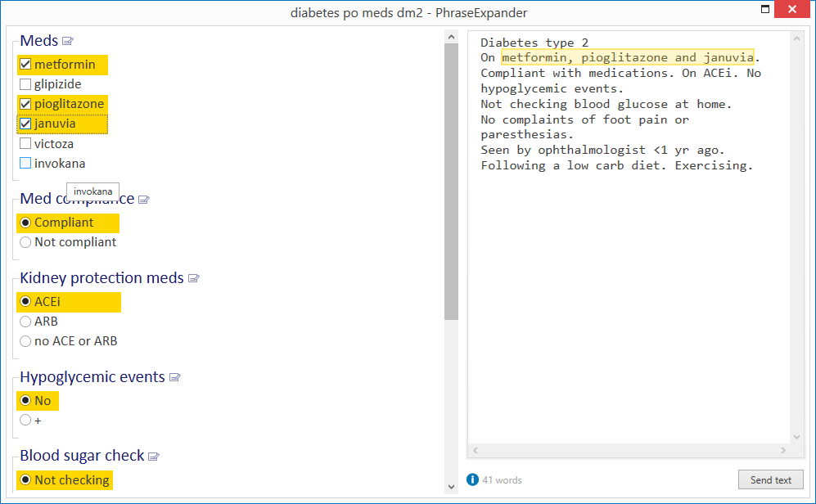Screen dimensions: 816x504
Task: Click the 'Not checking blood glucose' preview line
Action: 606,104
